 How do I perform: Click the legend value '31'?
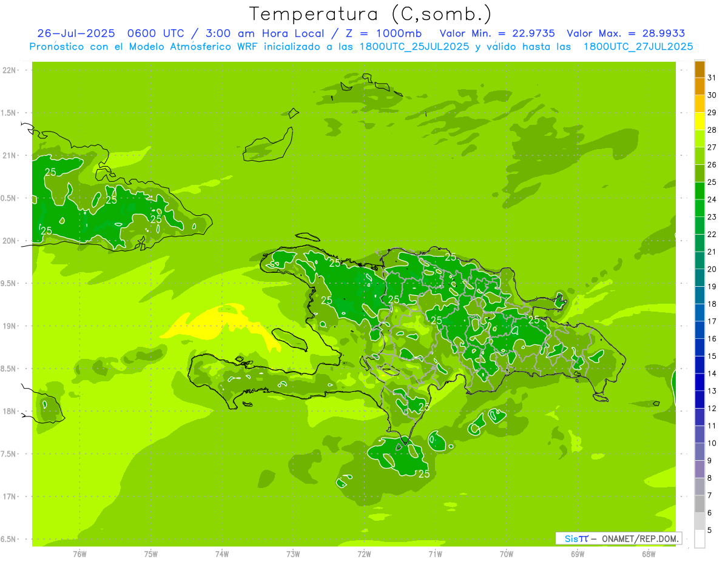(x=712, y=78)
